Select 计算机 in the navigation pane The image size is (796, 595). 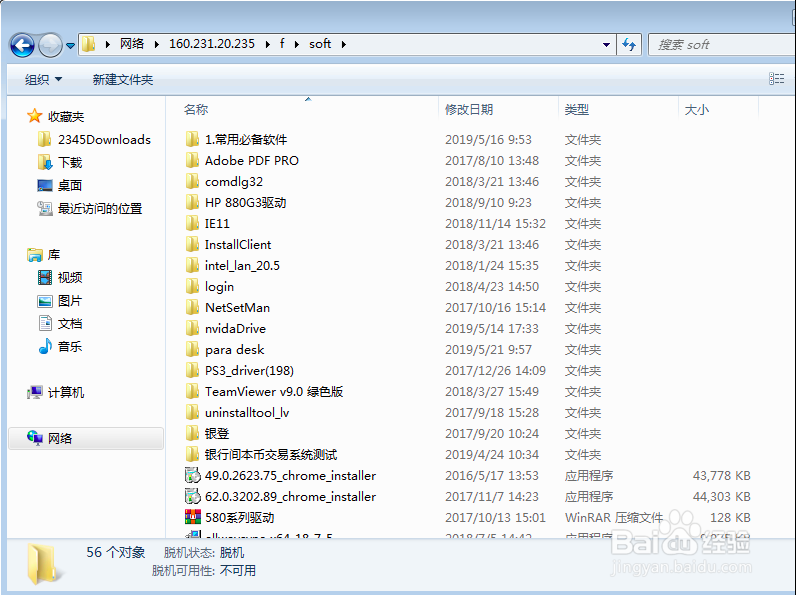56,392
